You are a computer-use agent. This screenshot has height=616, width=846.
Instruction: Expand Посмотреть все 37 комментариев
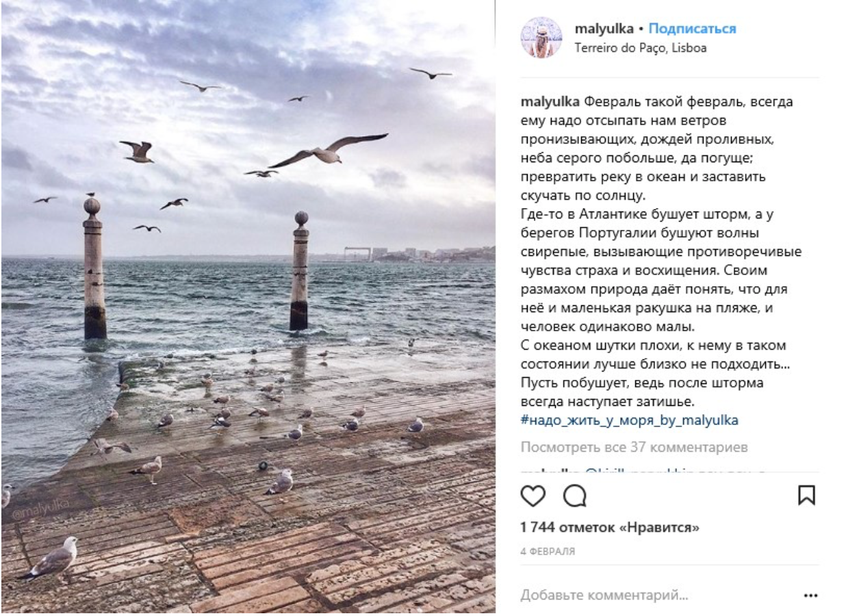(634, 447)
